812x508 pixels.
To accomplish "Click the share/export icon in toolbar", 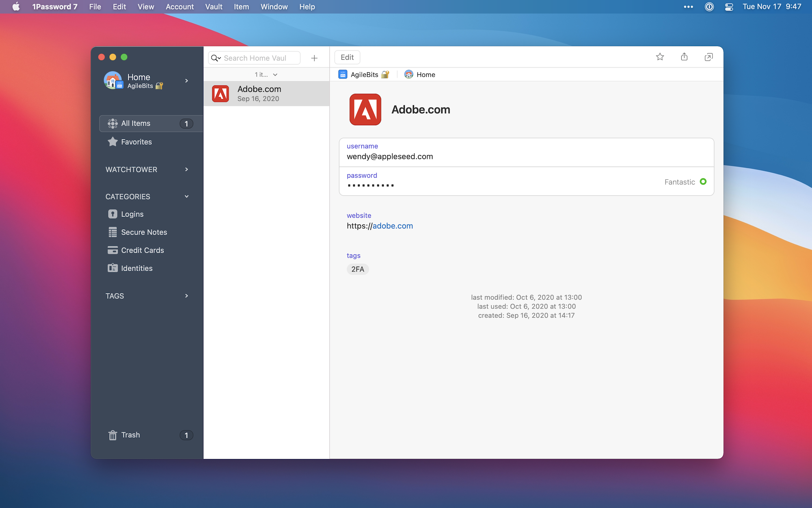I will coord(684,57).
